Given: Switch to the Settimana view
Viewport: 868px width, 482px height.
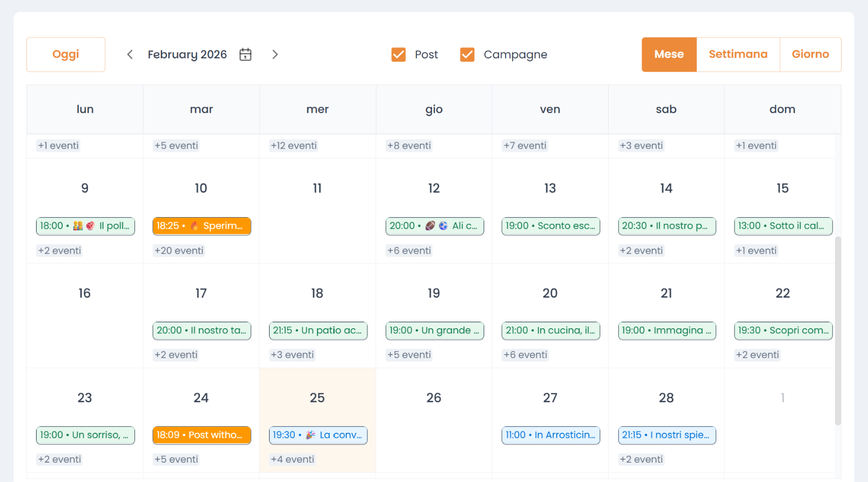Looking at the screenshot, I should click(x=738, y=54).
